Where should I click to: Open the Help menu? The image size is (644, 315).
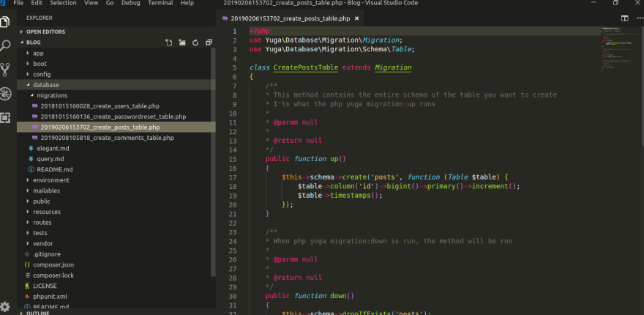pyautogui.click(x=187, y=3)
